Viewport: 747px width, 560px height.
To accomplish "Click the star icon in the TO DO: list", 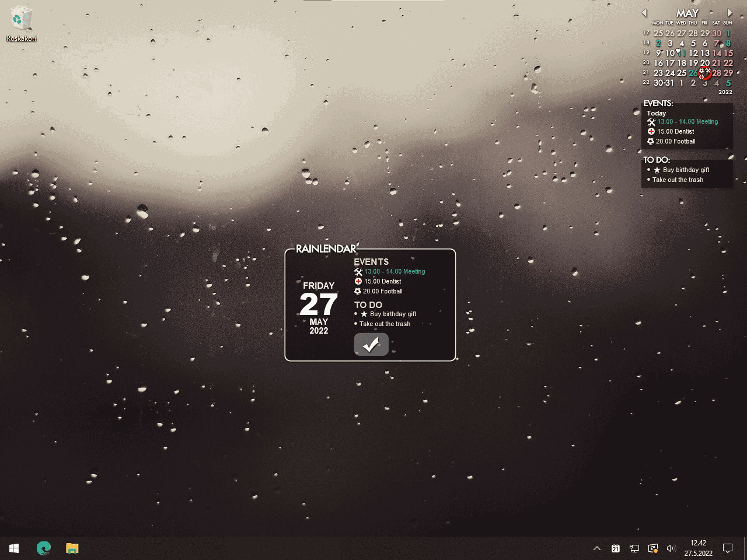I will [657, 170].
